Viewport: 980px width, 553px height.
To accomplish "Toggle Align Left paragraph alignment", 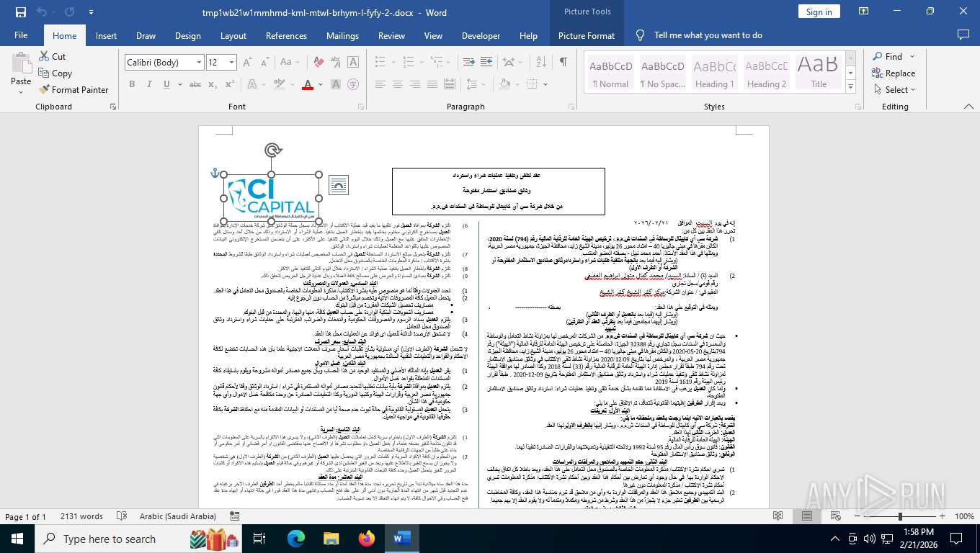I will click(380, 84).
